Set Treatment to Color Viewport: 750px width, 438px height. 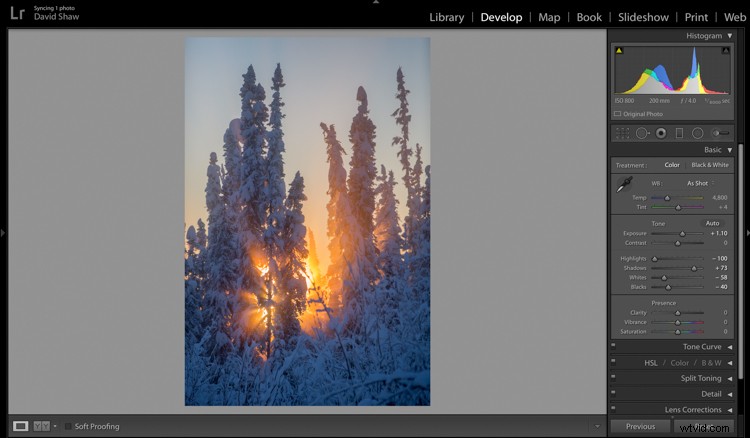click(672, 165)
